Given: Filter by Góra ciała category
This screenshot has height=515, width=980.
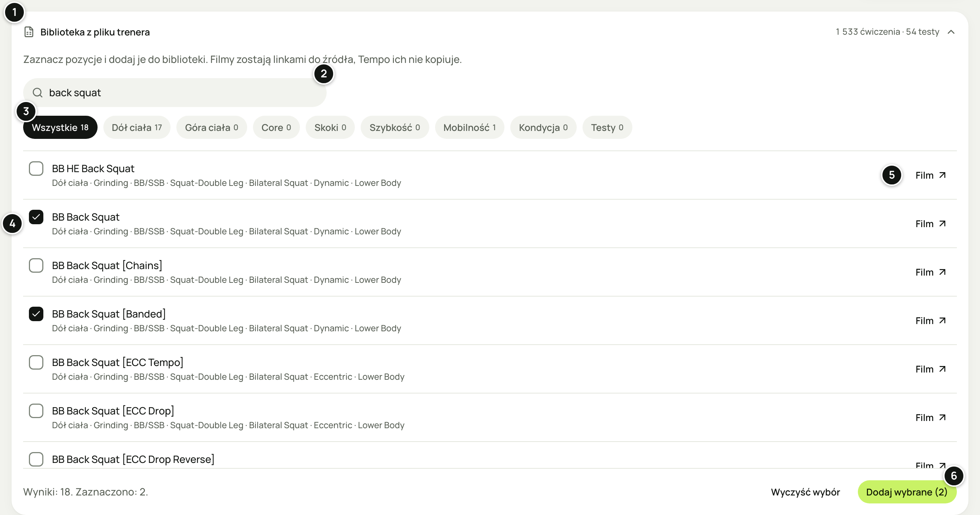Looking at the screenshot, I should click(211, 128).
